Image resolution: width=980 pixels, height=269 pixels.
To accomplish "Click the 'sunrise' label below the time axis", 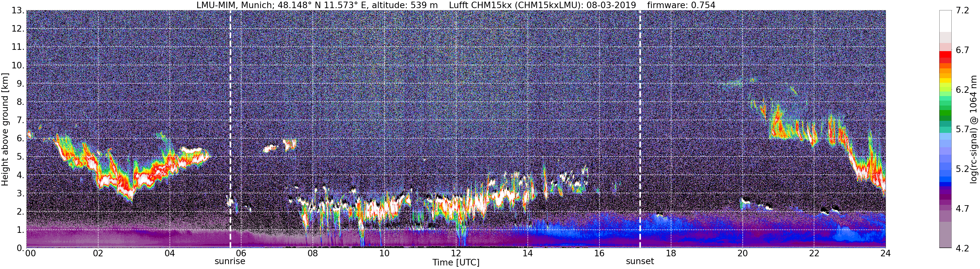I will [x=230, y=261].
